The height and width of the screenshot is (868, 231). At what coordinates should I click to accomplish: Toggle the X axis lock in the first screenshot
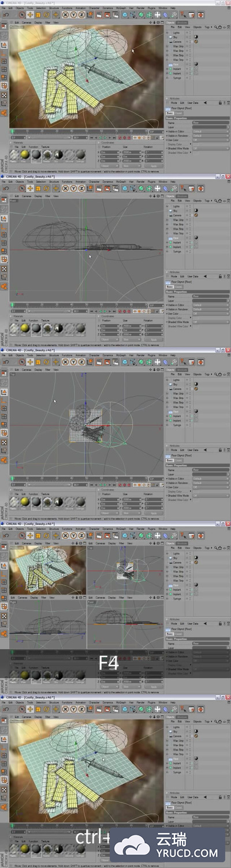coord(66,14)
